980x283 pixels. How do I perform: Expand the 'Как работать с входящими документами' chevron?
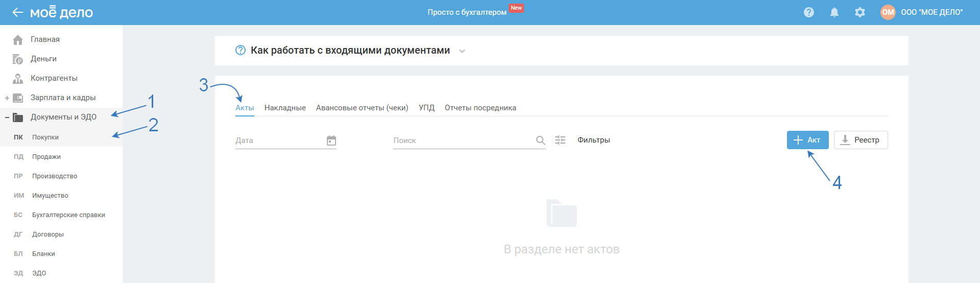point(462,51)
